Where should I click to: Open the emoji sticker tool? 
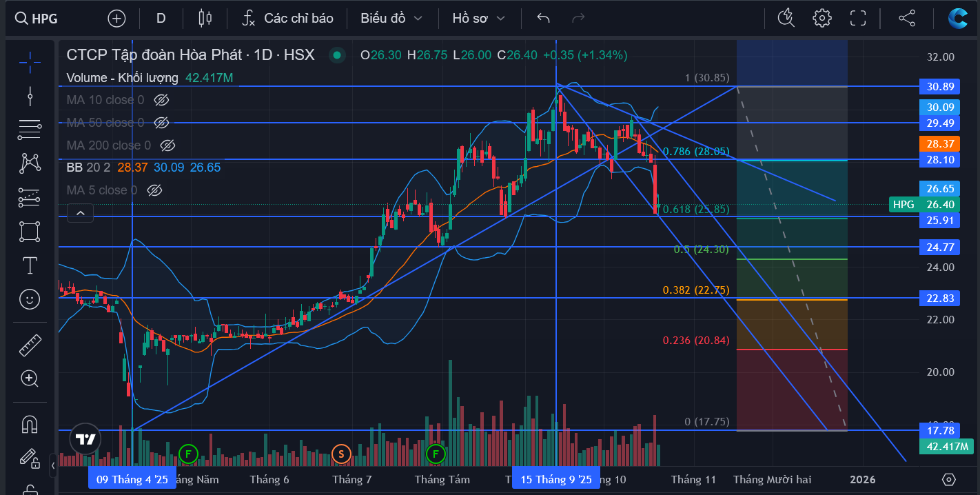tap(30, 299)
